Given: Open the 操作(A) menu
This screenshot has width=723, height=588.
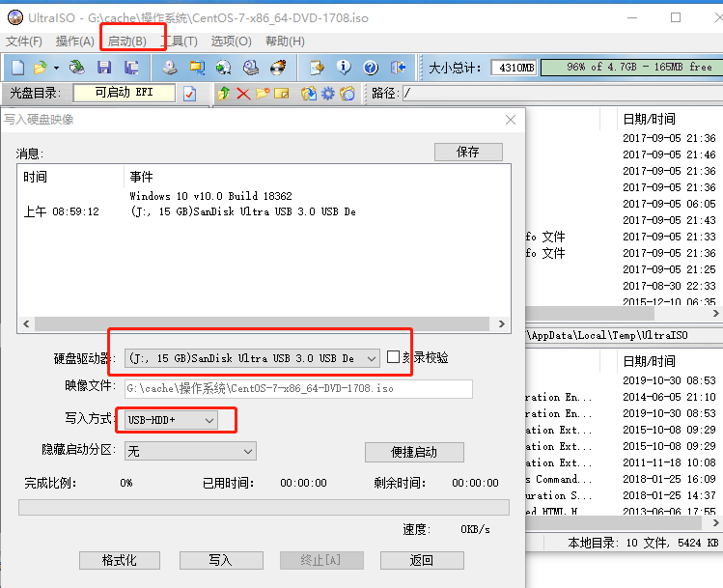Looking at the screenshot, I should point(74,42).
